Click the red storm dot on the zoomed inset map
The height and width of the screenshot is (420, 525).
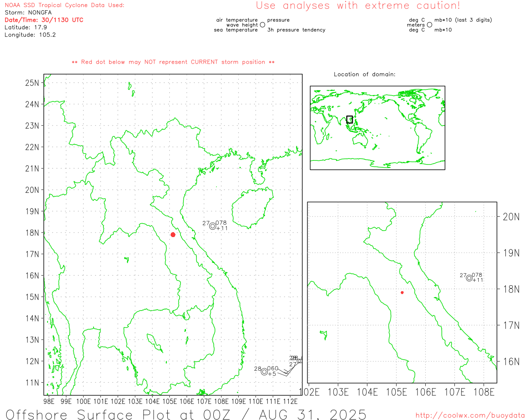[402, 292]
